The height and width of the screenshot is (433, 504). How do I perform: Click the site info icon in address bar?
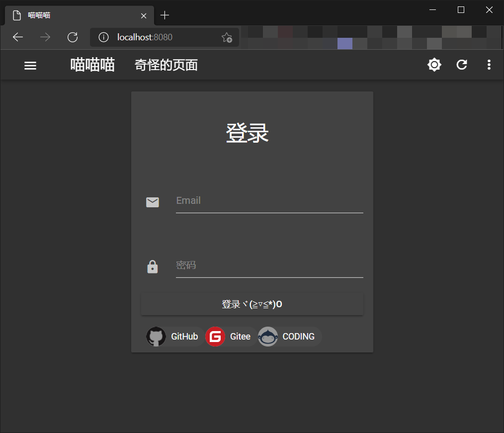pyautogui.click(x=103, y=37)
